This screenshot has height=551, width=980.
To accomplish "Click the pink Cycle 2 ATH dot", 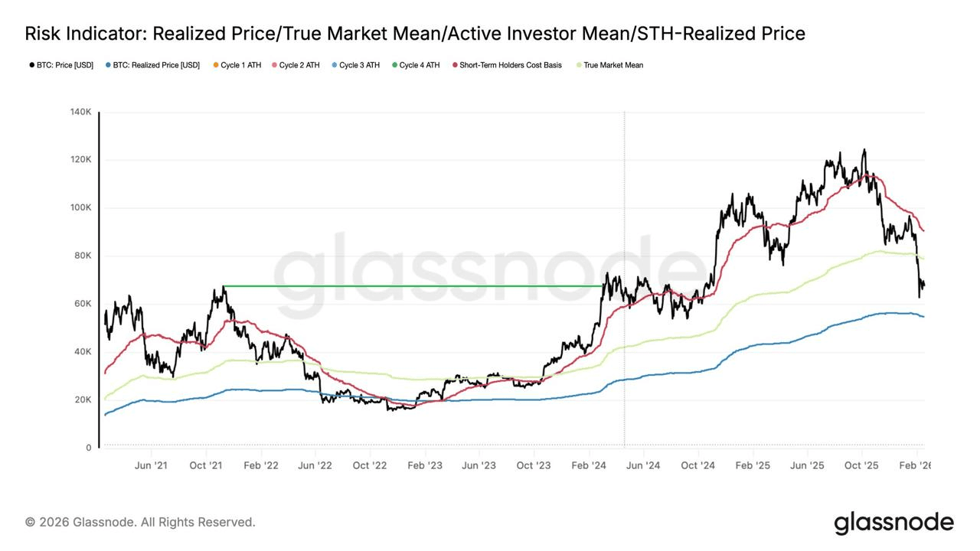I will (x=274, y=66).
